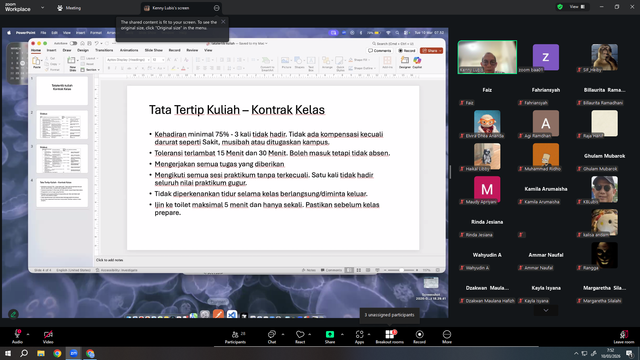Screen dimensions: 640x360
Task: Open Breakout rooms
Action: pos(389,337)
